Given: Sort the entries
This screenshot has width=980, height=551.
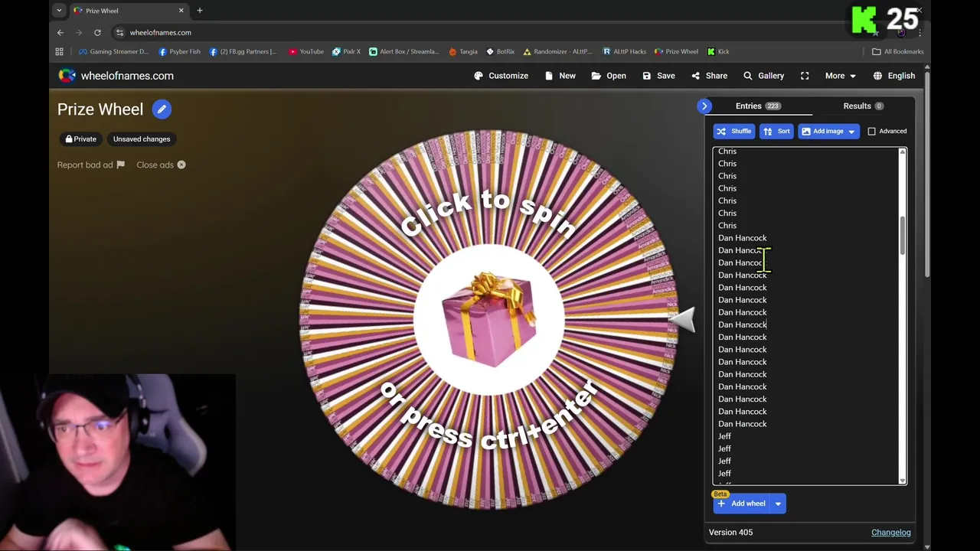Looking at the screenshot, I should pyautogui.click(x=776, y=132).
